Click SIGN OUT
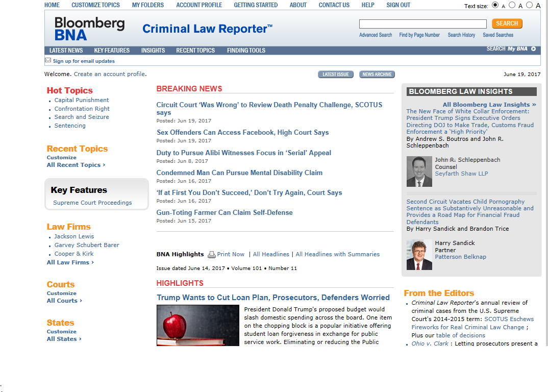The width and height of the screenshot is (548, 392). [398, 5]
